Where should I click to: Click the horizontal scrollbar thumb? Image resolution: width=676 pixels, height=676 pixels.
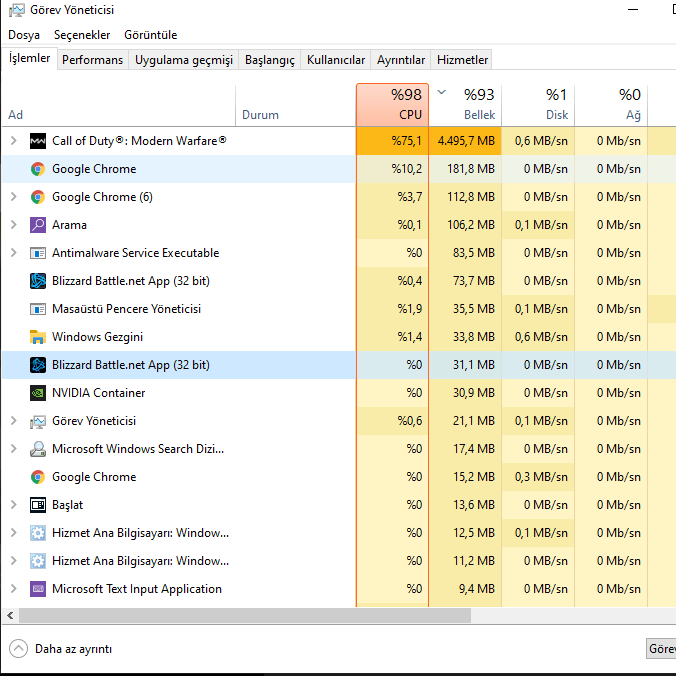pyautogui.click(x=245, y=616)
